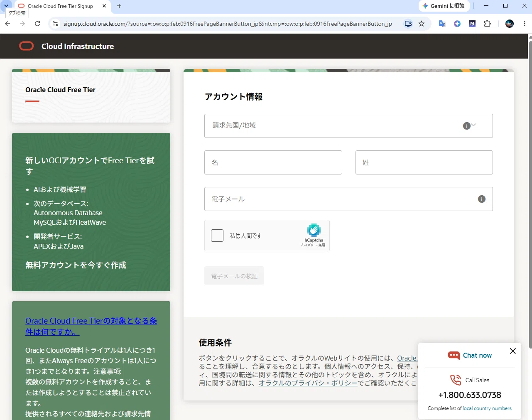Click the アカウント情報 heading
The width and height of the screenshot is (532, 420).
point(233,97)
